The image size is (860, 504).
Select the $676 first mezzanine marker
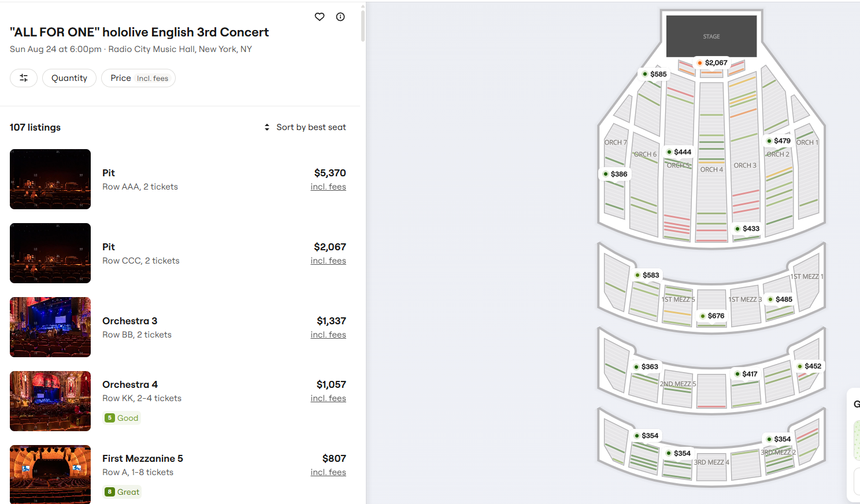click(x=712, y=316)
